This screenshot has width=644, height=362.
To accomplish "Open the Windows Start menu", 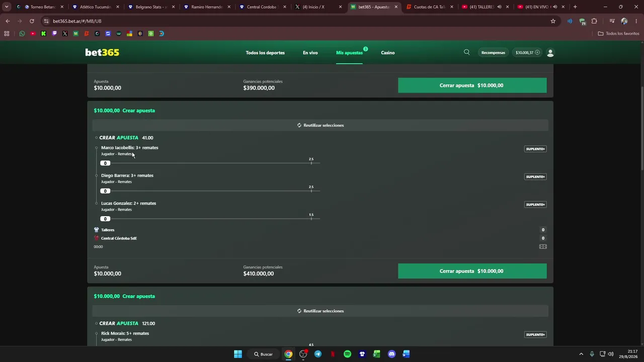I will click(x=238, y=354).
